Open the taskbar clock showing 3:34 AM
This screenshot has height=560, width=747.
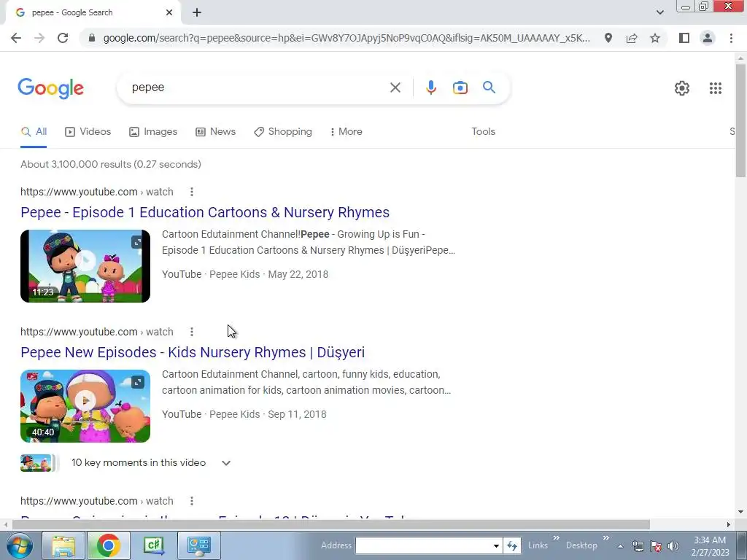pyautogui.click(x=710, y=546)
